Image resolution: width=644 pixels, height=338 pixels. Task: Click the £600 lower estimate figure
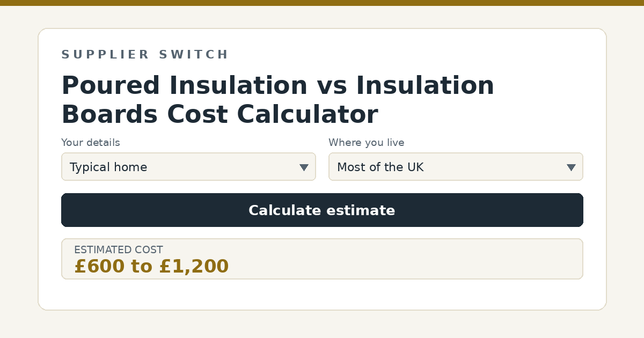point(99,266)
